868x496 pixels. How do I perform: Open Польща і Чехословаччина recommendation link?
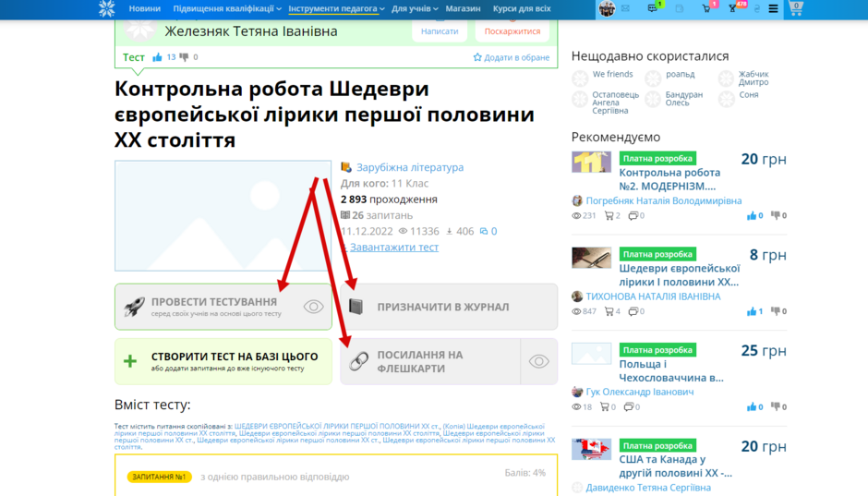(x=671, y=371)
